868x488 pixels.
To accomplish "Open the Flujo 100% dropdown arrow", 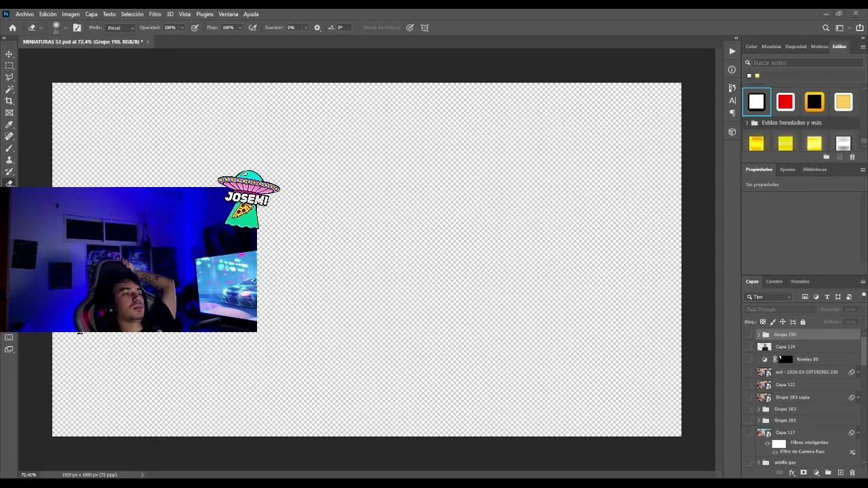I will pos(240,28).
